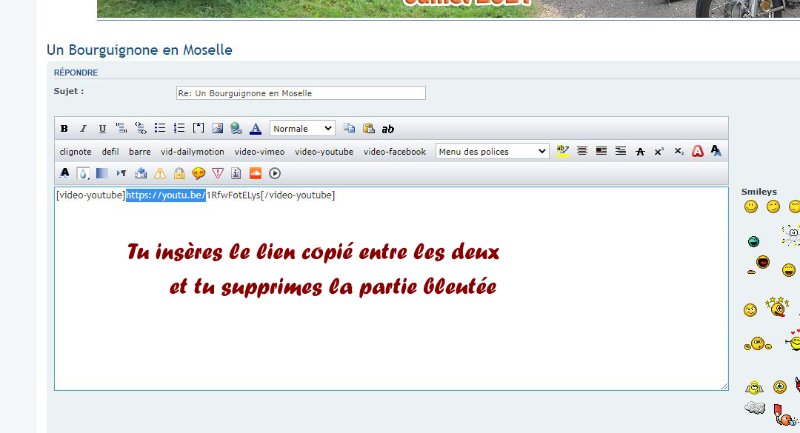800x433 pixels.
Task: Open the Un Bourguignone en Moselle topic link
Action: click(140, 49)
